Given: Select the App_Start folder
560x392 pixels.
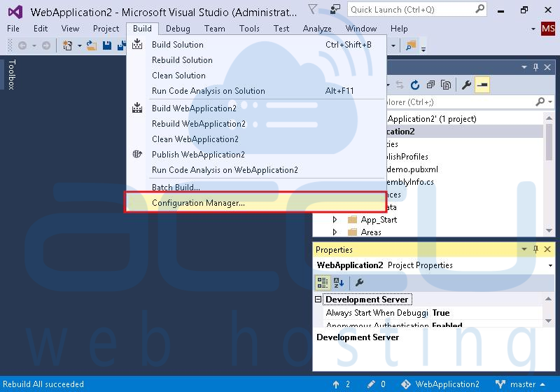Looking at the screenshot, I should pos(379,220).
